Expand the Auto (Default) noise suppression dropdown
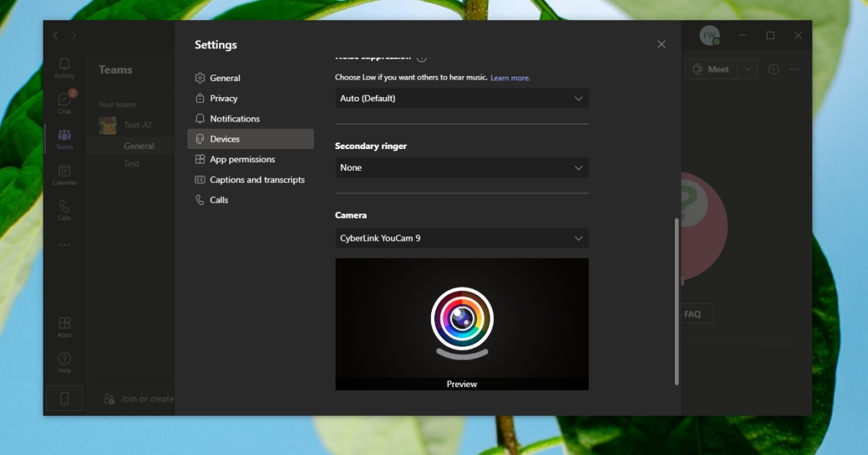The image size is (868, 455). pyautogui.click(x=461, y=98)
